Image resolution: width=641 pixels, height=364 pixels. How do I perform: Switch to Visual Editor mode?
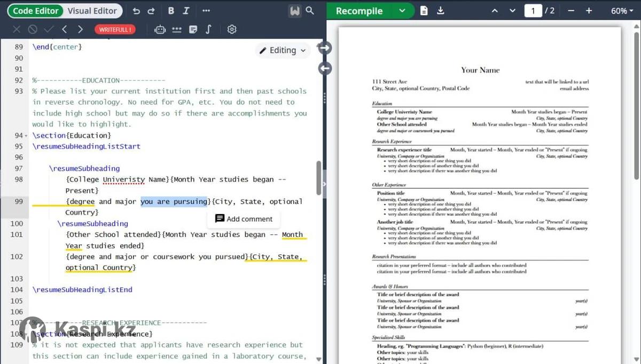[x=92, y=11]
